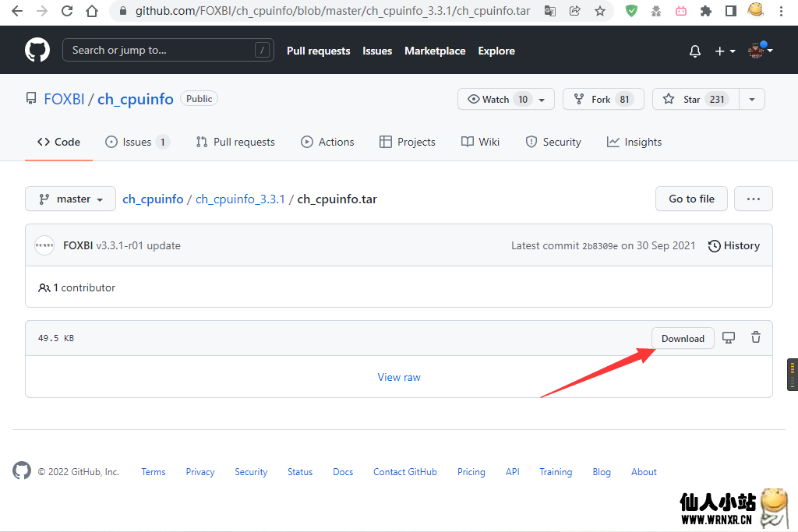The width and height of the screenshot is (798, 532).
Task: Switch to the repository Pull requests tab
Action: coord(235,142)
